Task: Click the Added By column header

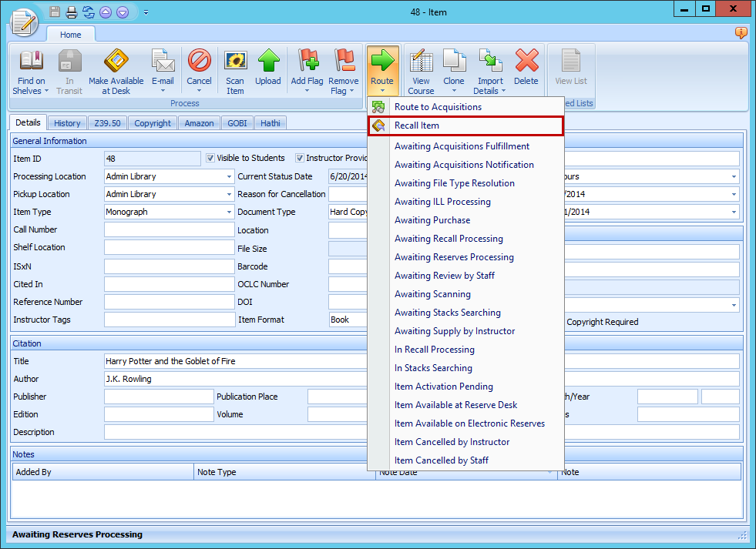Action: (102, 472)
